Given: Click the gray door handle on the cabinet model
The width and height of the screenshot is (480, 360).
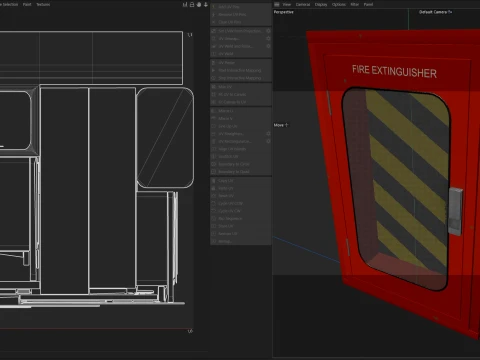Looking at the screenshot, I should [x=455, y=211].
